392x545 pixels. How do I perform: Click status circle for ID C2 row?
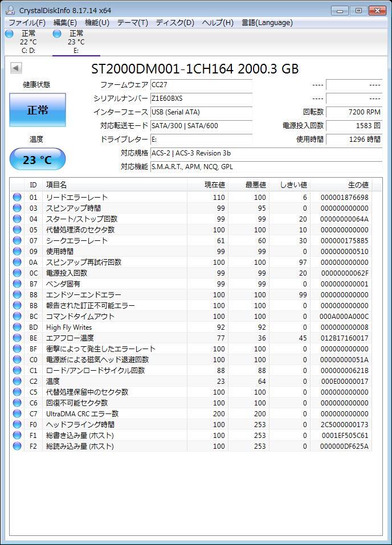coord(17,381)
